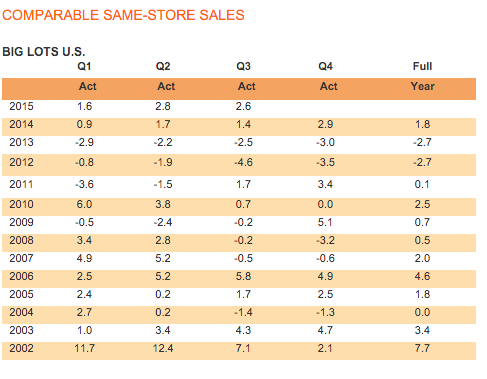Click the 2002 Q2 value 12.4
The width and height of the screenshot is (487, 379).
(163, 348)
